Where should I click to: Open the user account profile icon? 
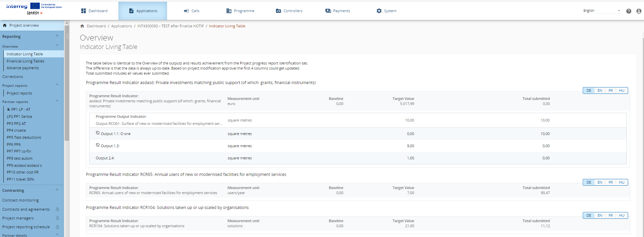point(639,11)
